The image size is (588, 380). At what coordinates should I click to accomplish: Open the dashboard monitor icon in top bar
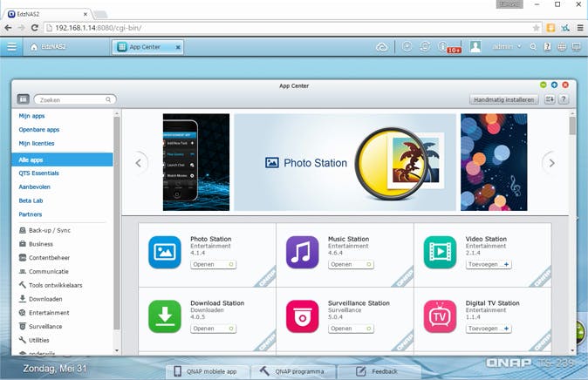[576, 47]
